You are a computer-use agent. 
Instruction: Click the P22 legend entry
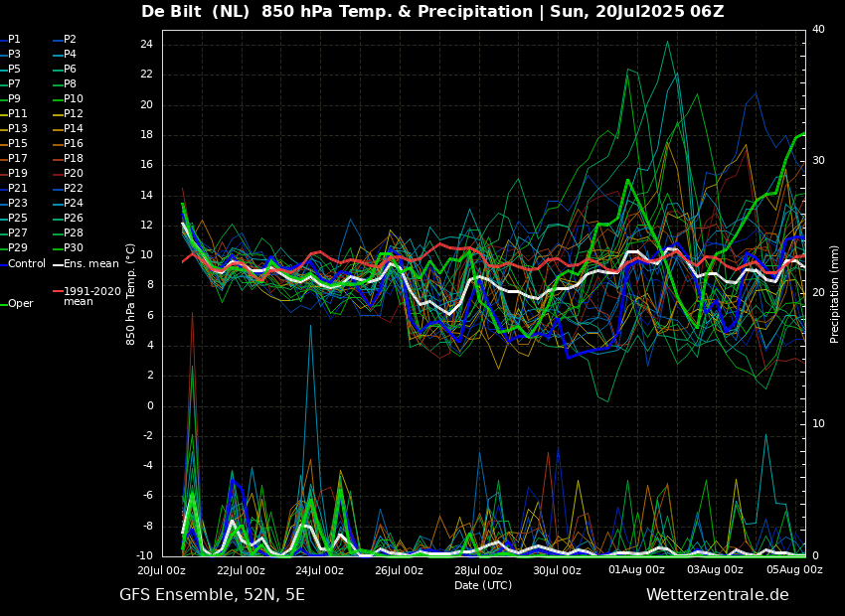point(68,189)
